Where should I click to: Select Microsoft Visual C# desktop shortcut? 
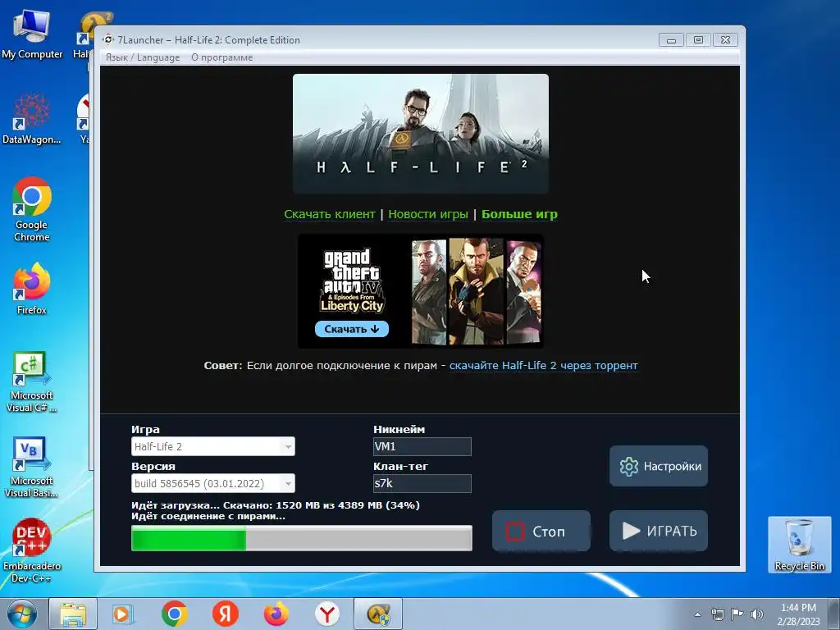32,382
